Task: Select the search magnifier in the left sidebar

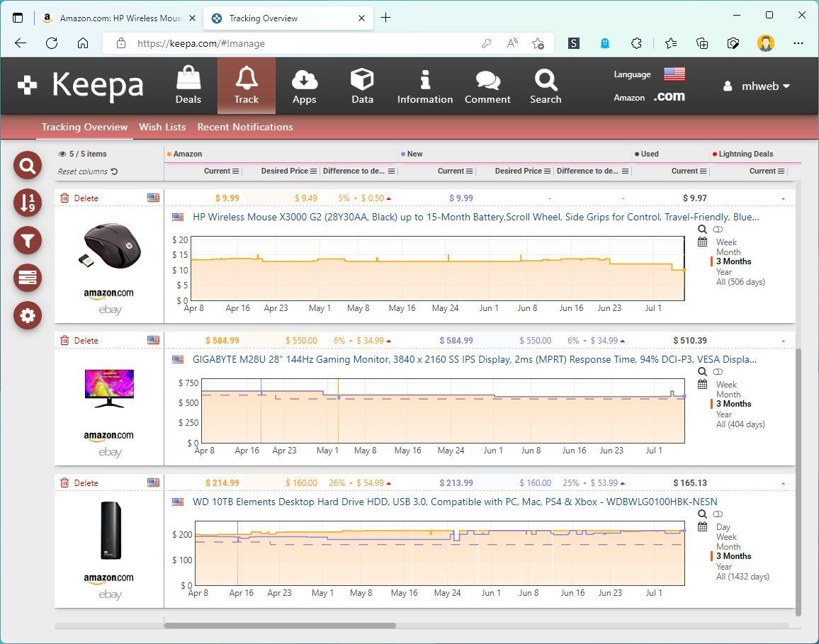Action: (x=27, y=165)
